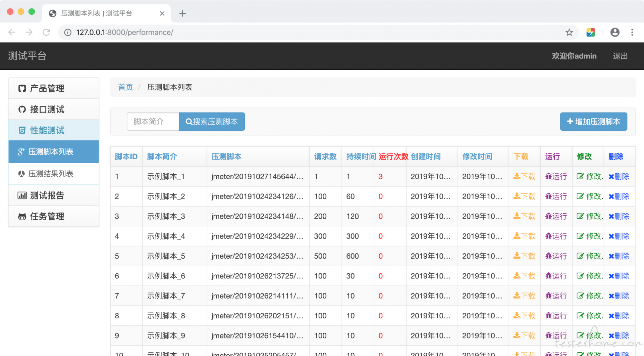Open the Chrome three-dot menu

pyautogui.click(x=632, y=32)
